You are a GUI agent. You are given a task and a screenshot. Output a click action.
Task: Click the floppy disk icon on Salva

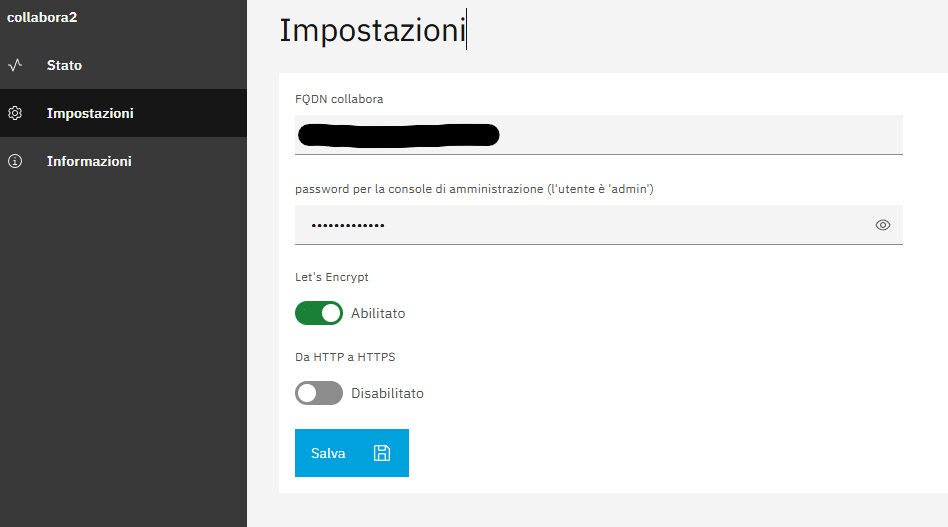pos(382,453)
